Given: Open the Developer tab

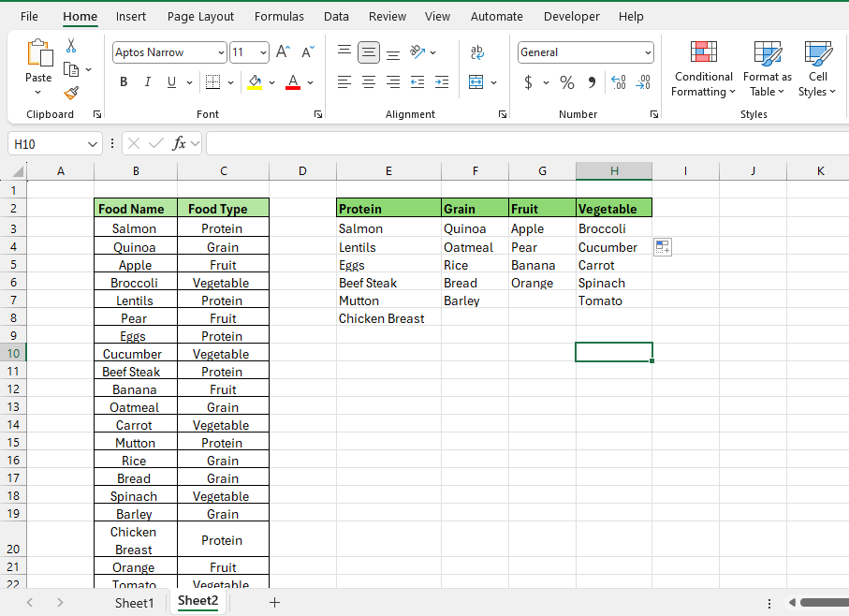Looking at the screenshot, I should point(572,16).
